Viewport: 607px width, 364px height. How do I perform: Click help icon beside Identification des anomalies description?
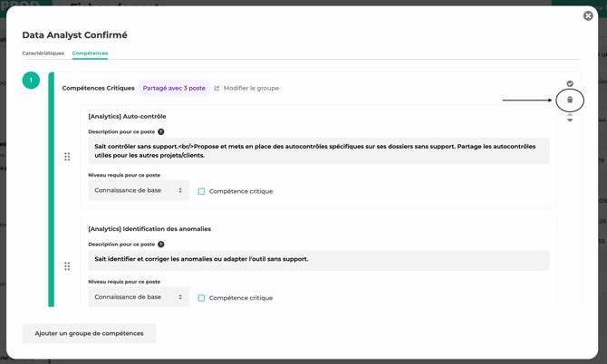(x=161, y=244)
